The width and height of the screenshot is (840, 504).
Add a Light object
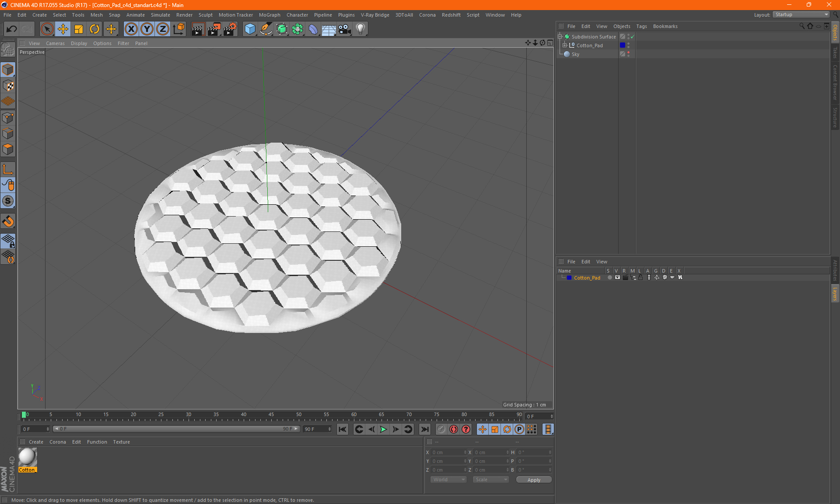360,29
